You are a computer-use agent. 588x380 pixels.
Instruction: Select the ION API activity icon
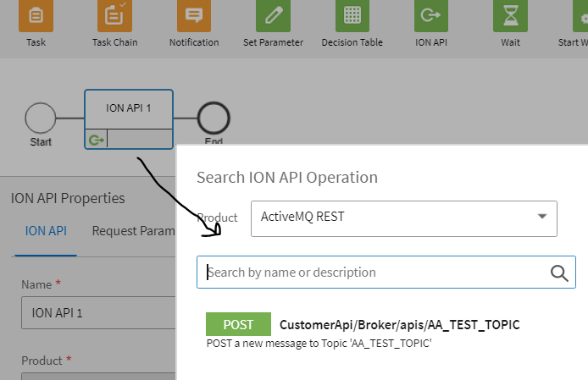[x=431, y=15]
